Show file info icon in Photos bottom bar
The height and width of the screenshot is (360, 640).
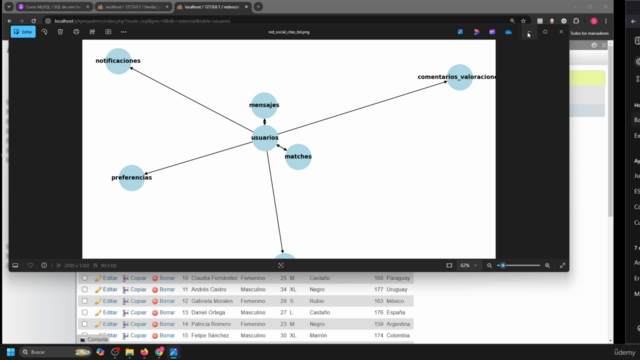[44, 265]
